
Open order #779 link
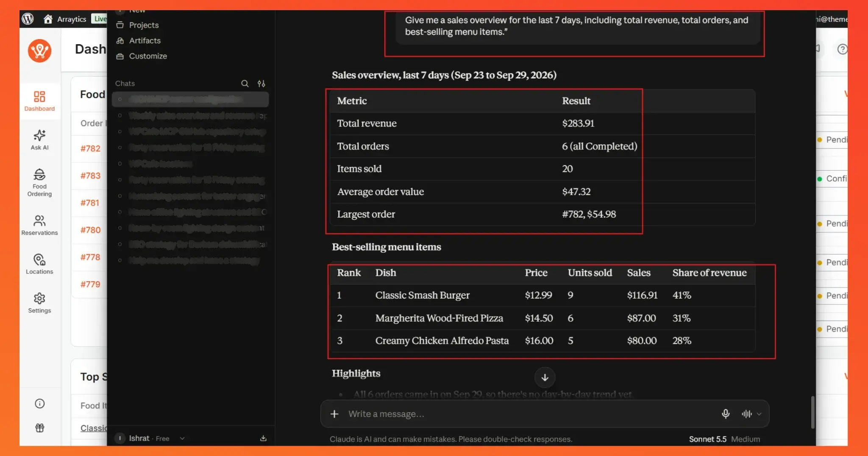coord(90,284)
